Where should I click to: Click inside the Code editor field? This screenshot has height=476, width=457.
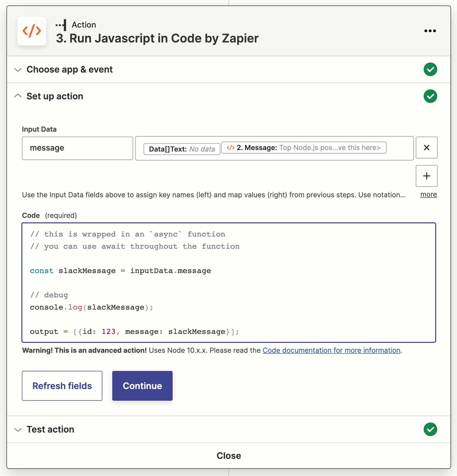coord(229,282)
